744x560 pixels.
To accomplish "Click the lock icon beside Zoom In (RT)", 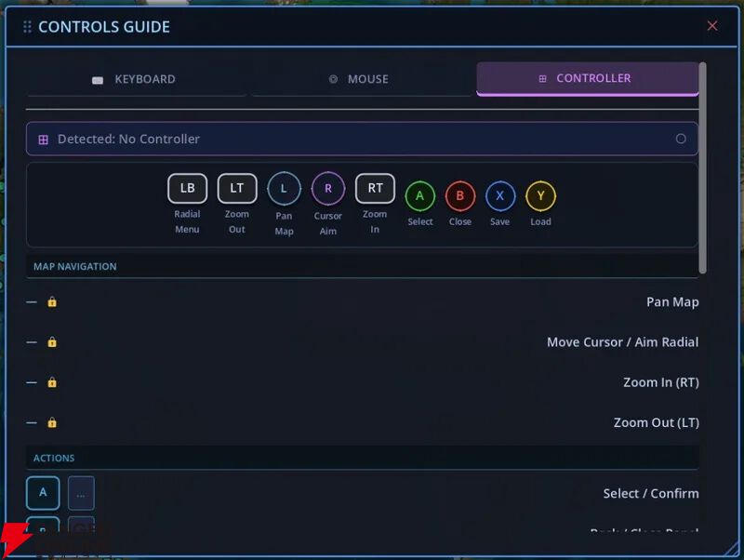I will tap(52, 382).
